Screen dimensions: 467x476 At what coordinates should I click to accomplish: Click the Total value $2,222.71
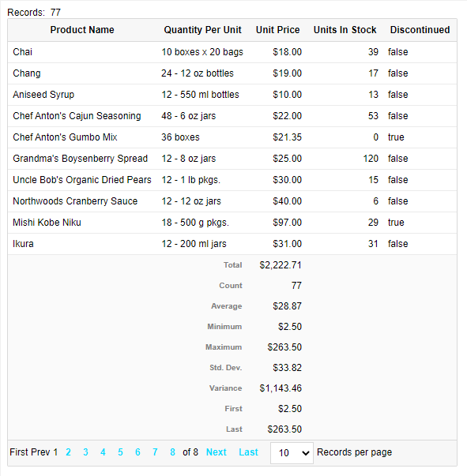coord(281,265)
